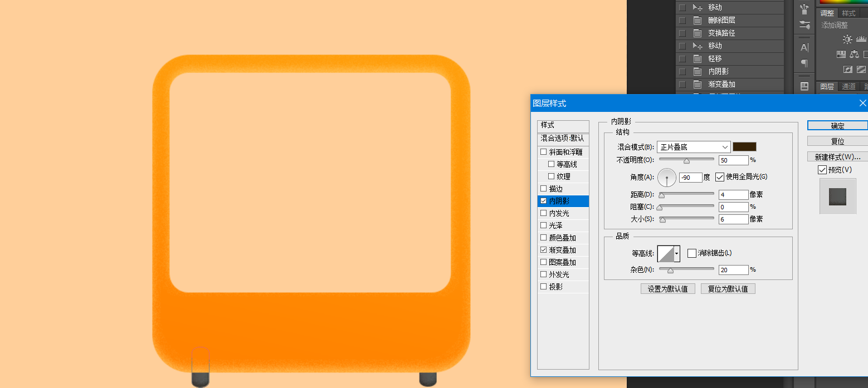This screenshot has width=868, height=388.
Task: Click the contour curve thumbnail
Action: click(666, 254)
